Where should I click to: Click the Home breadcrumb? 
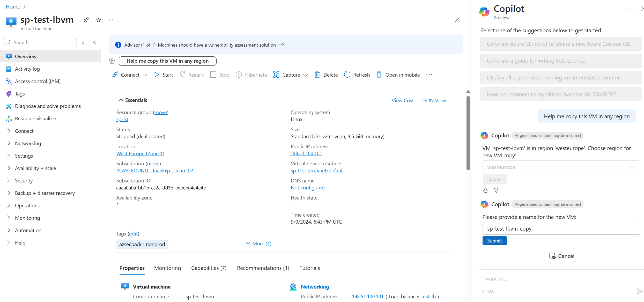[x=13, y=6]
